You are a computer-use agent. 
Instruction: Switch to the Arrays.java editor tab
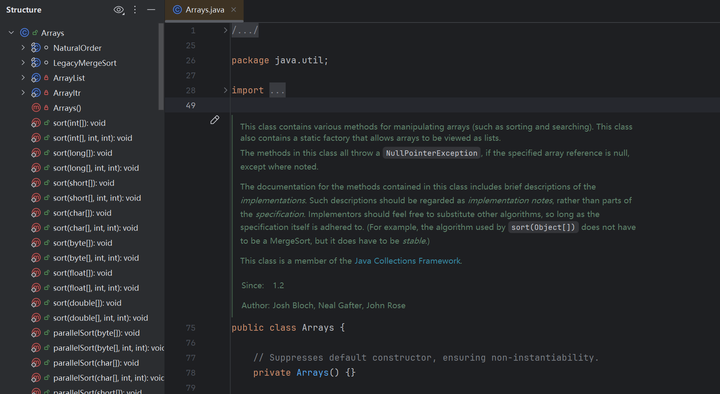click(204, 10)
